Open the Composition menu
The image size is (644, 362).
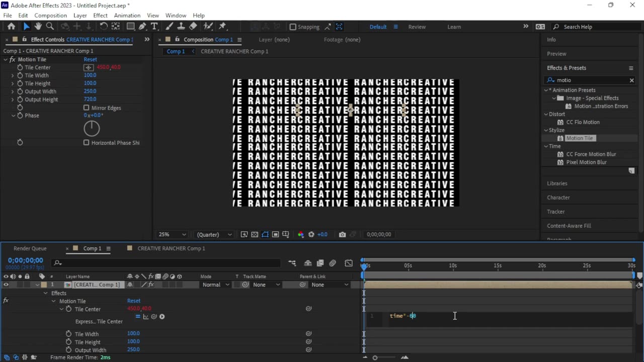click(50, 16)
